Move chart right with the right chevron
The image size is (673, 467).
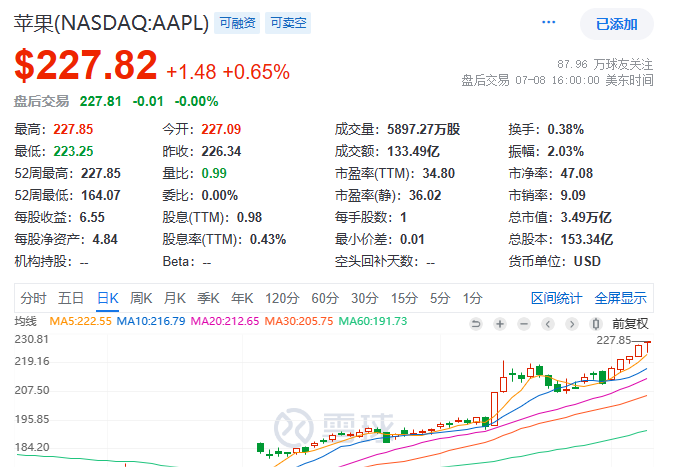click(572, 324)
